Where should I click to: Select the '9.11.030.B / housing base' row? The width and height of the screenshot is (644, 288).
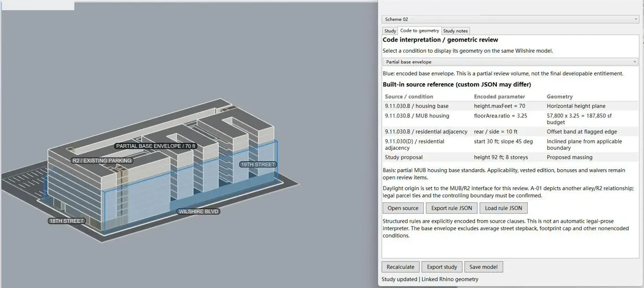[510, 106]
